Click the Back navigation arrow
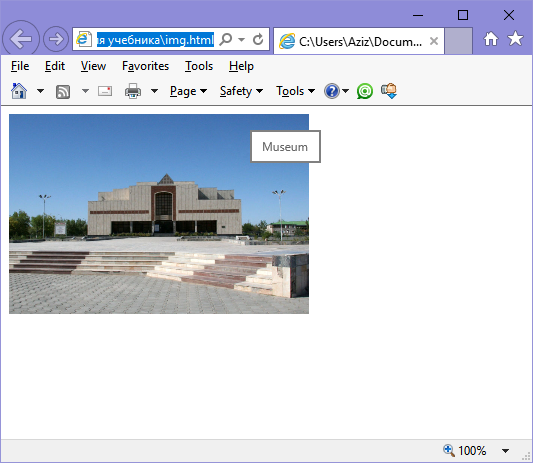Screen dimensions: 533x463 (21, 39)
